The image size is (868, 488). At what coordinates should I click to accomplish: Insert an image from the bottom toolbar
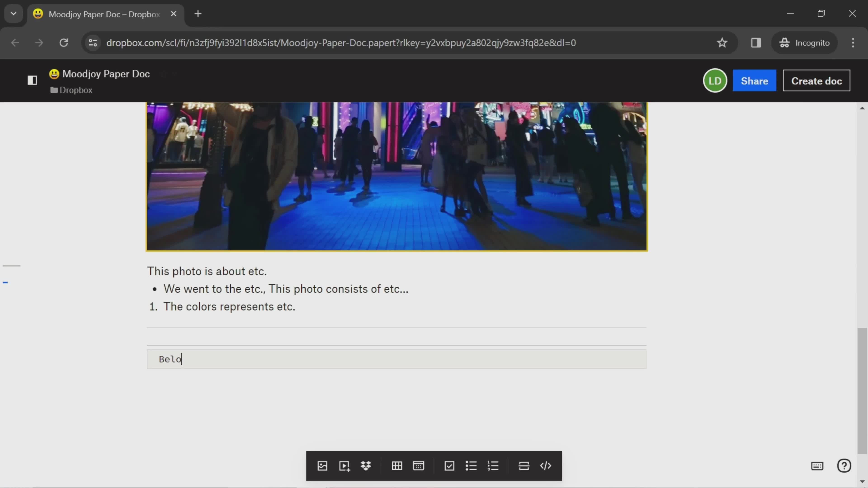pos(322,466)
